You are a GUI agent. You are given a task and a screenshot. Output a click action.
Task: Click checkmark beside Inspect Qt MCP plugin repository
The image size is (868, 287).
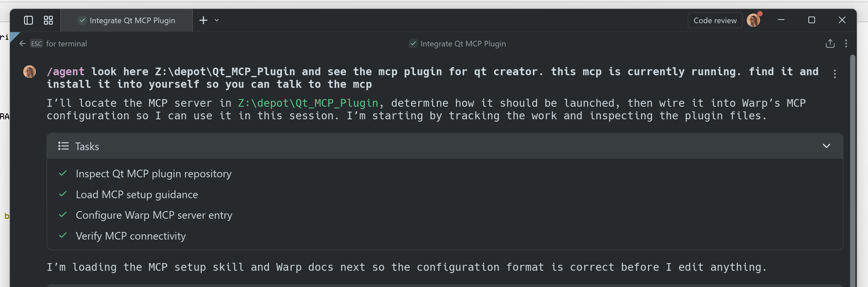coord(63,174)
